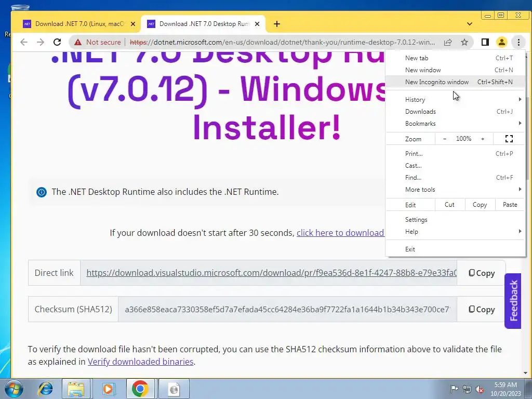The height and width of the screenshot is (399, 532).
Task: Decrease zoom with the minus button
Action: [445, 139]
